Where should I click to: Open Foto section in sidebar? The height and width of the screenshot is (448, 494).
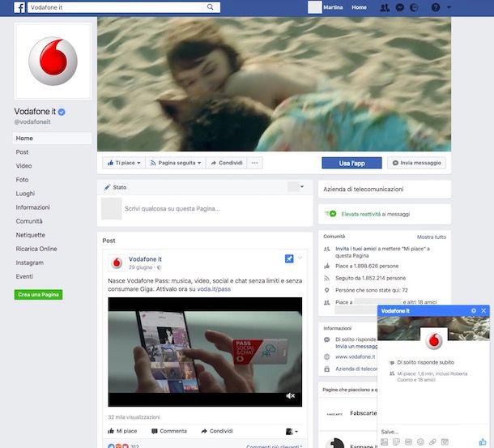point(22,180)
